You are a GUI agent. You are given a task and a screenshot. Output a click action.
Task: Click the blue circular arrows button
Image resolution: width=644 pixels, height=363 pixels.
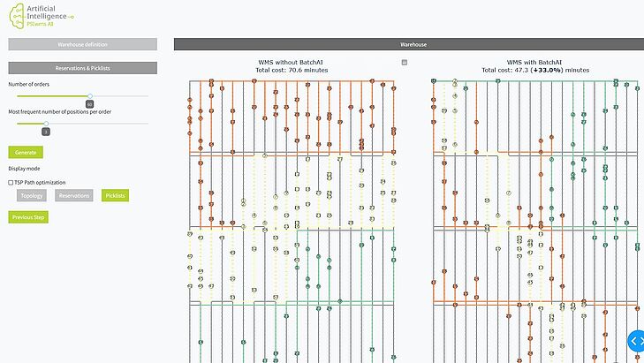[x=635, y=341]
